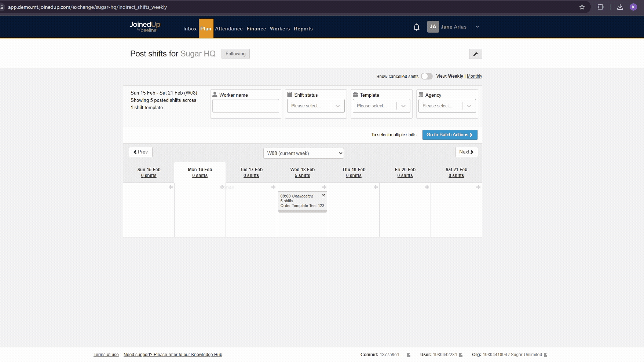
Task: Copy the Commit ID icon
Action: [x=409, y=355]
